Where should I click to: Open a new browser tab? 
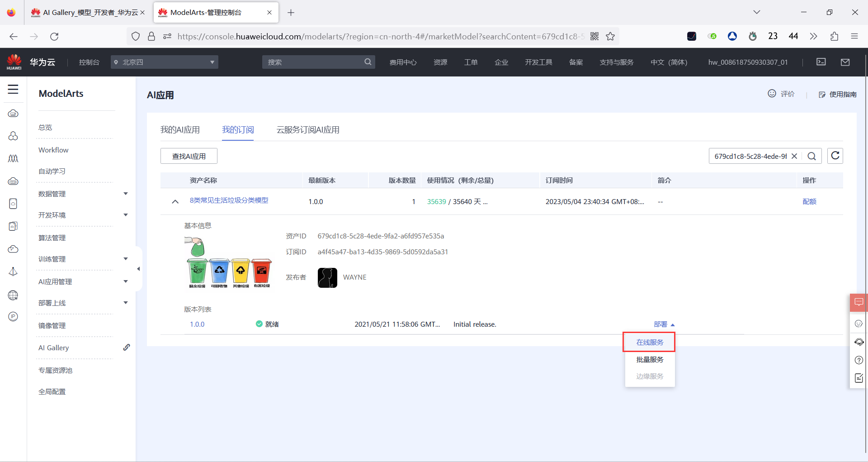[x=291, y=12]
